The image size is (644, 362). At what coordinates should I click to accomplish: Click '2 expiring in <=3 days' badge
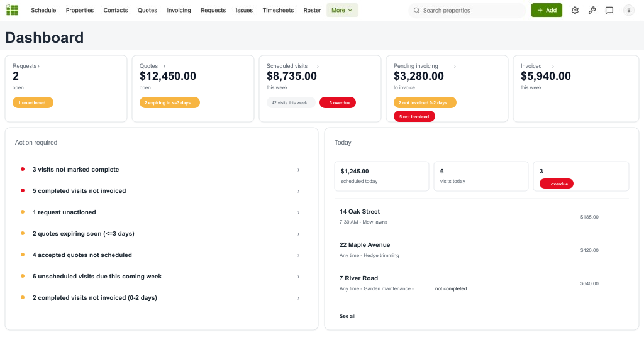[170, 102]
